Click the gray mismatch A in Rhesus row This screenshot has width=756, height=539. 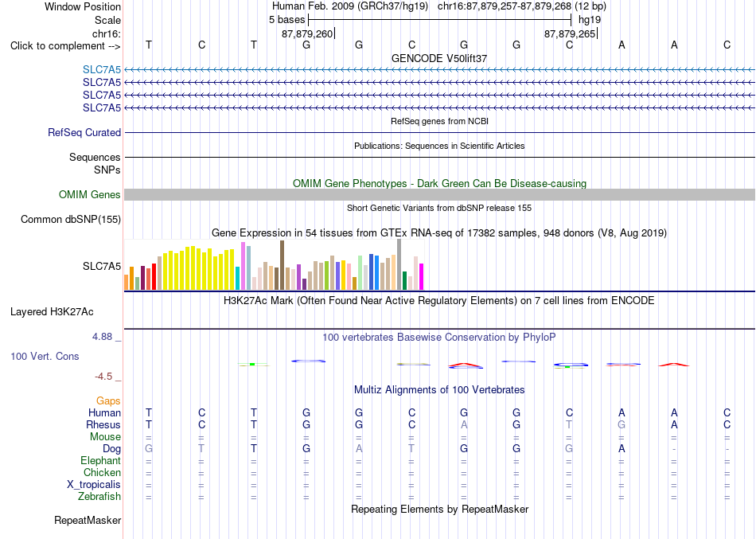coord(464,424)
